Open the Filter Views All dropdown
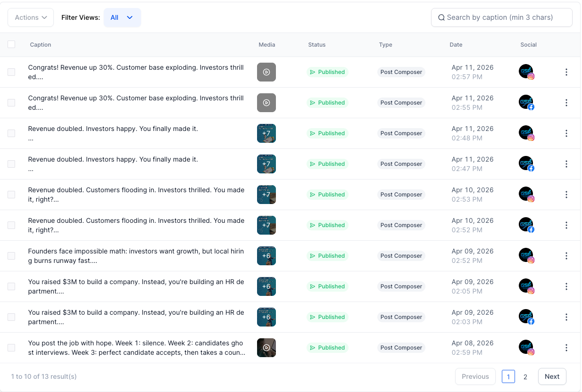This screenshot has height=392, width=582. pos(122,17)
